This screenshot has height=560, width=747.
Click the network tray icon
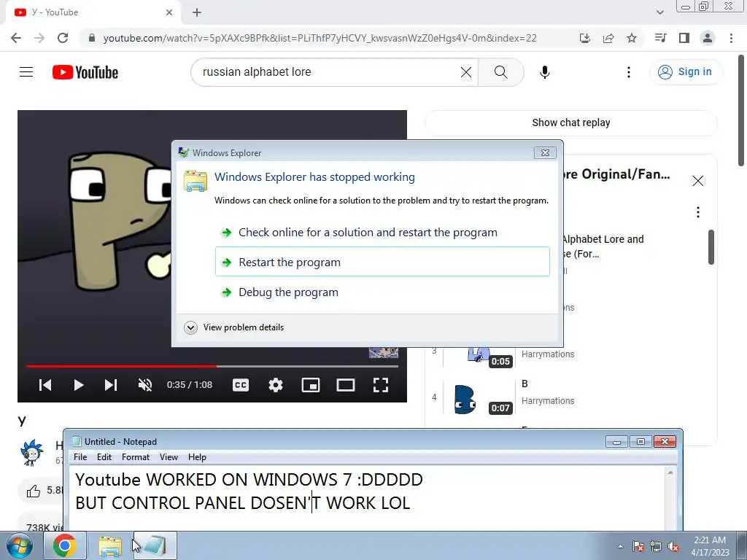[x=656, y=547]
